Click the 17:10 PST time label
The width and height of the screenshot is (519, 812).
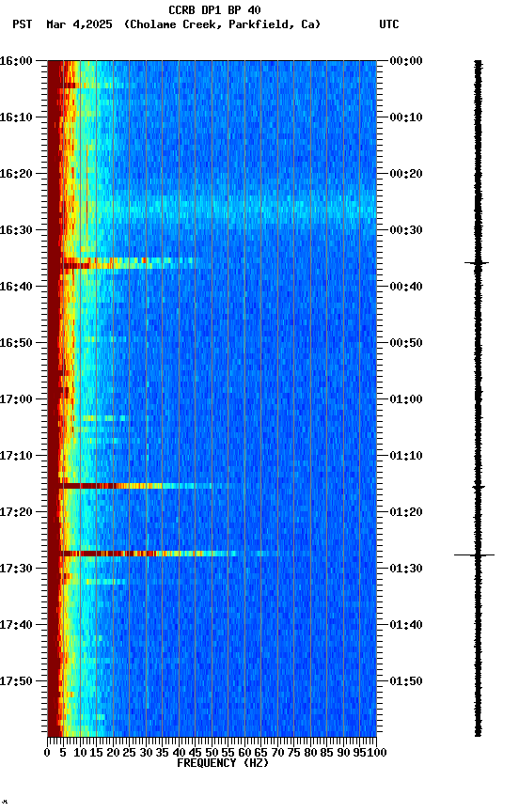coord(16,456)
